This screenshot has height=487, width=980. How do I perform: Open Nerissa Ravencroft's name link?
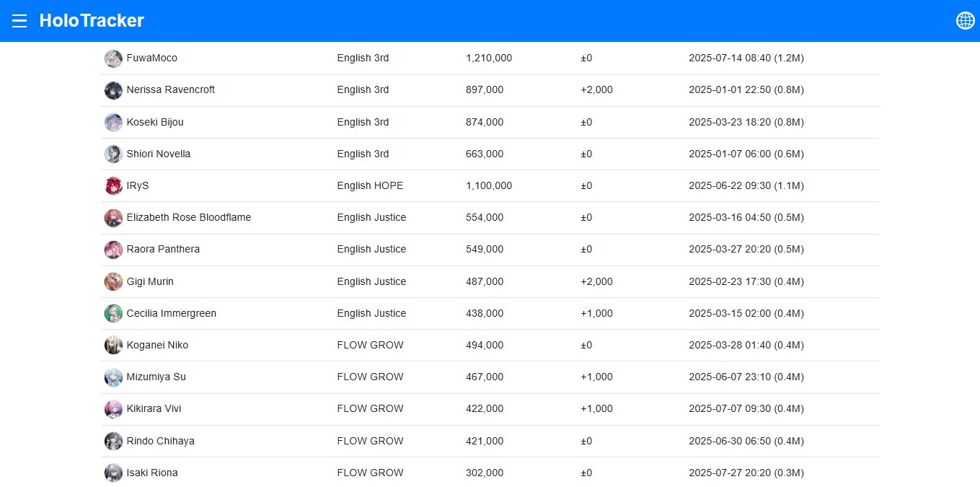(171, 89)
